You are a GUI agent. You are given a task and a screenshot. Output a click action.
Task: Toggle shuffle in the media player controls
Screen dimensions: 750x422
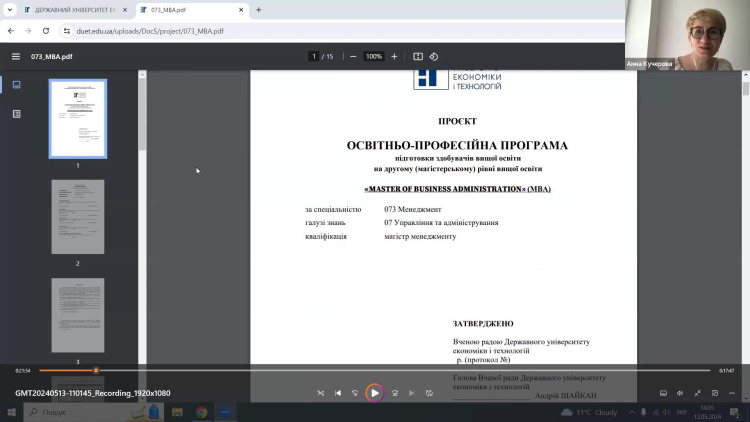[x=321, y=393]
